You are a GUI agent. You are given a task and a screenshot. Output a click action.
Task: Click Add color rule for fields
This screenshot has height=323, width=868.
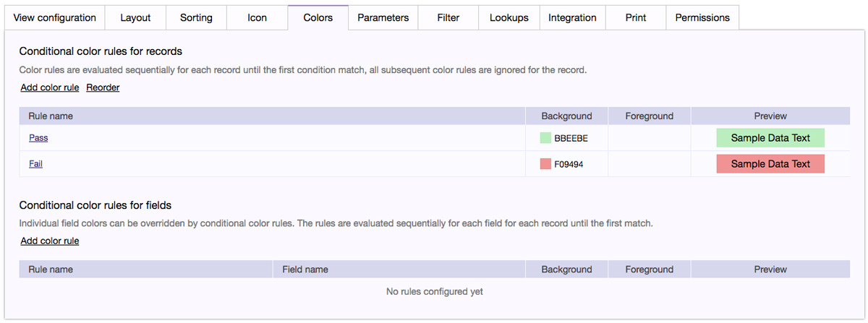tap(50, 241)
